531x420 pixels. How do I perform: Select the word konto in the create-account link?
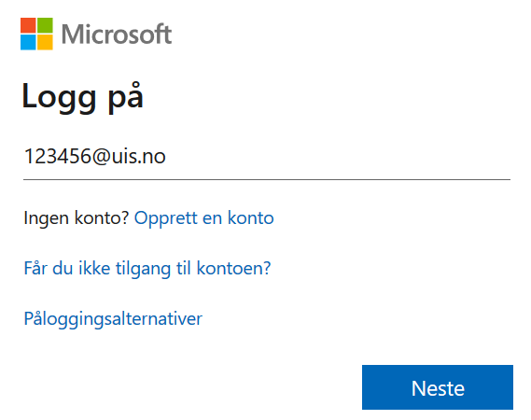click(251, 217)
